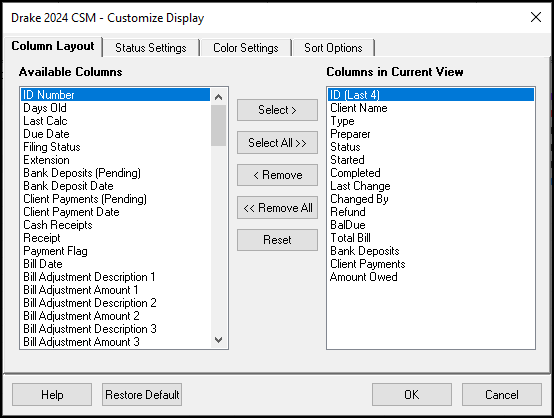554x418 pixels.
Task: Select Bank Deposits in Current View
Action: [x=431, y=251]
